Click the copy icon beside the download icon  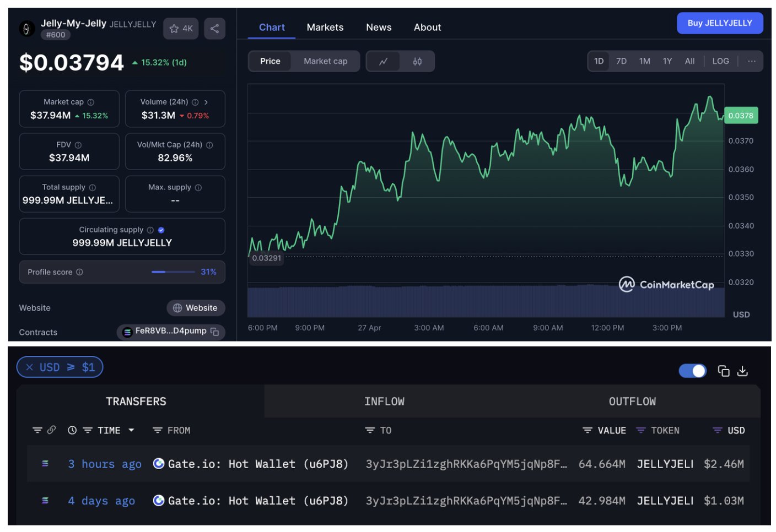tap(723, 371)
